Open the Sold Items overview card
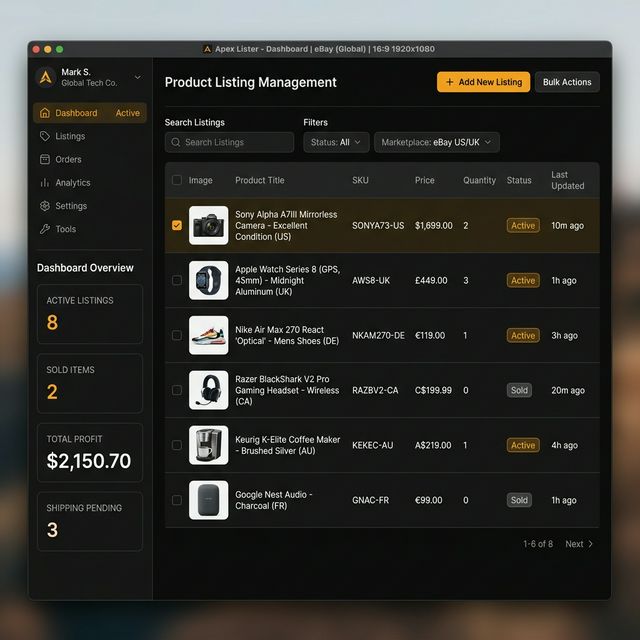The image size is (640, 640). 90,384
